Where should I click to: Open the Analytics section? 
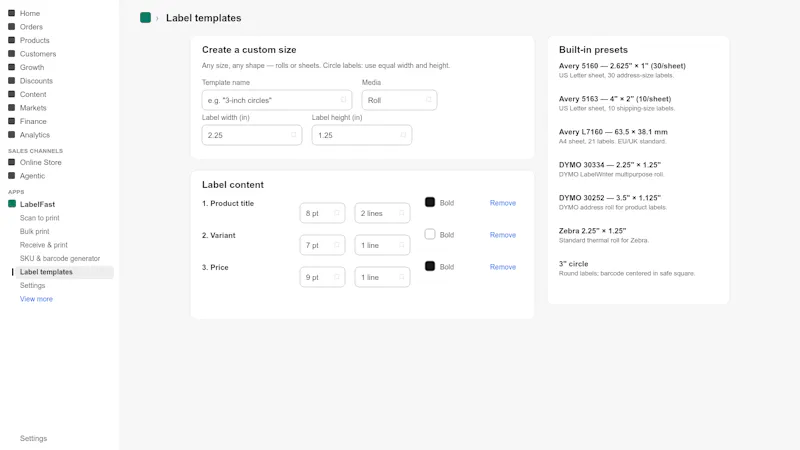35,135
